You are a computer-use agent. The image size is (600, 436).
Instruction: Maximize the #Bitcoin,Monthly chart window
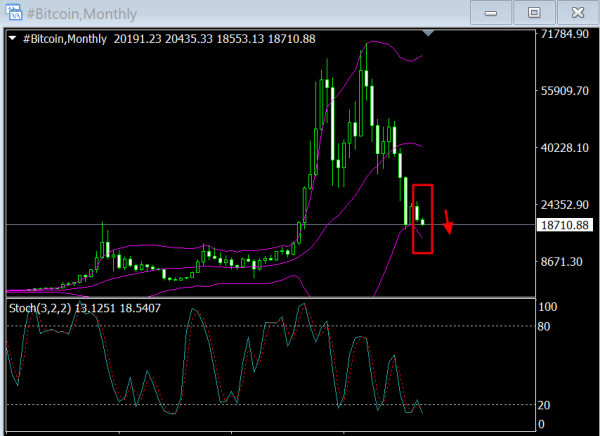click(x=534, y=13)
